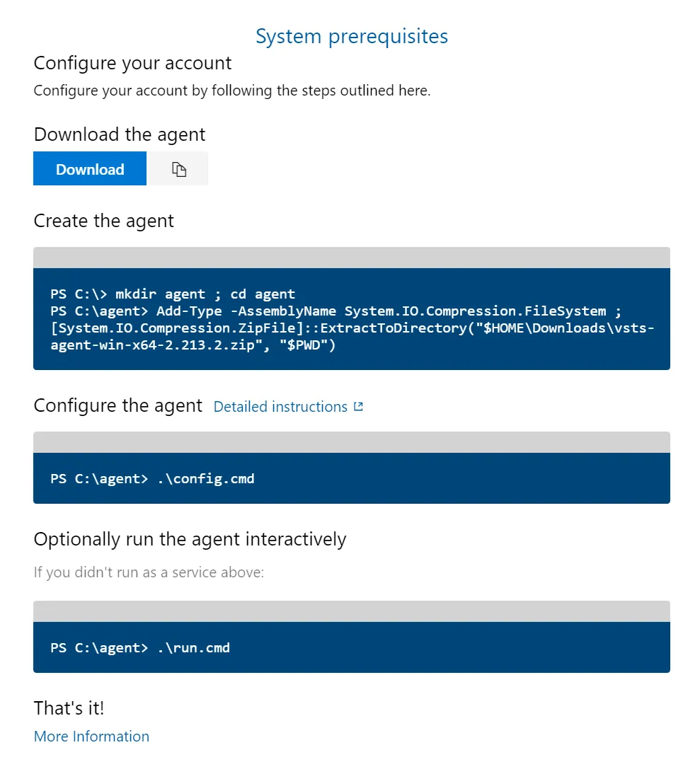The height and width of the screenshot is (762, 700).
Task: Copy the agent download URL icon
Action: [x=179, y=169]
